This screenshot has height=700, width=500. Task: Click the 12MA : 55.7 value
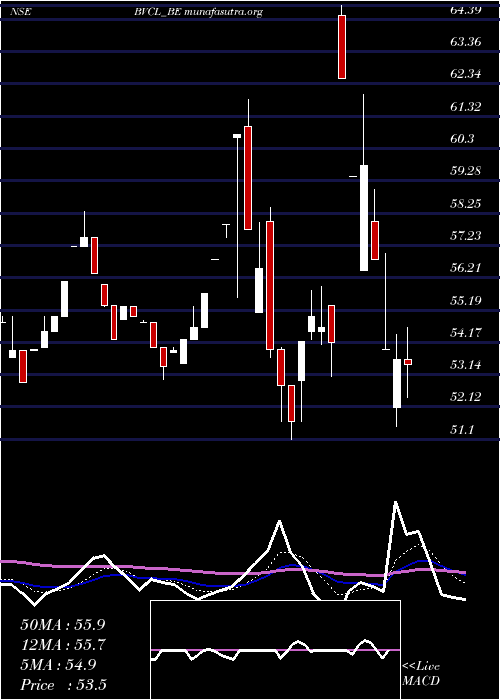pyautogui.click(x=63, y=645)
